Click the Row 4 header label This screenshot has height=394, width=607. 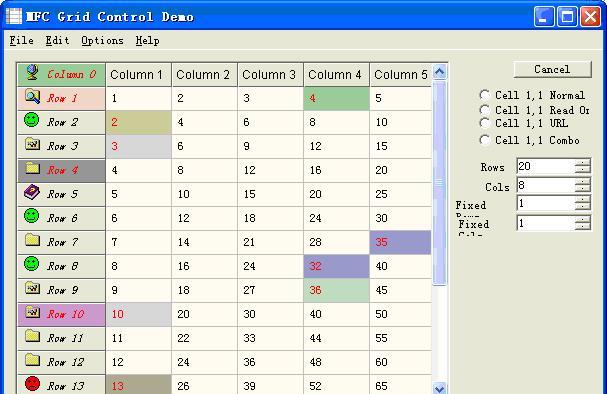coord(62,170)
